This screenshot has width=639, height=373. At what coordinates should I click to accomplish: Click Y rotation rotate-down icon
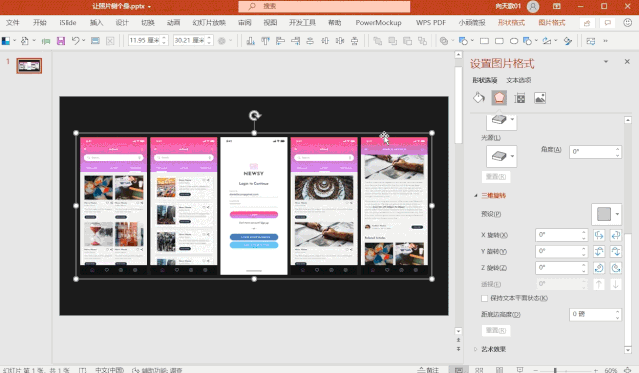[x=616, y=252]
